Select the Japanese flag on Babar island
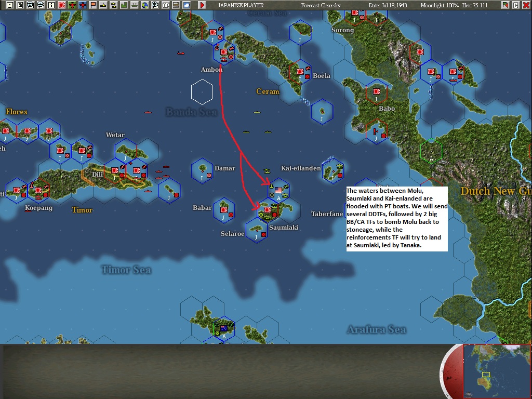Screen dimensions: 532x399 coord(224,210)
